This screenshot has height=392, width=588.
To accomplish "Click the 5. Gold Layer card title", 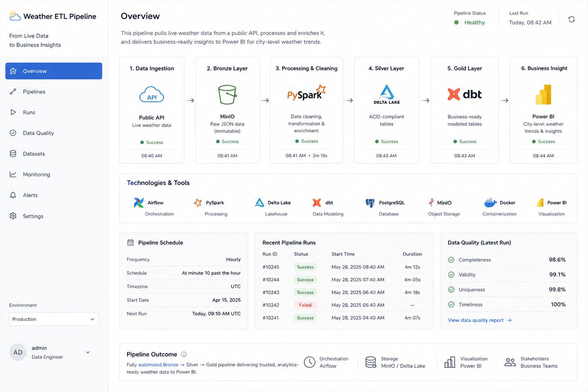I will coord(465,69).
